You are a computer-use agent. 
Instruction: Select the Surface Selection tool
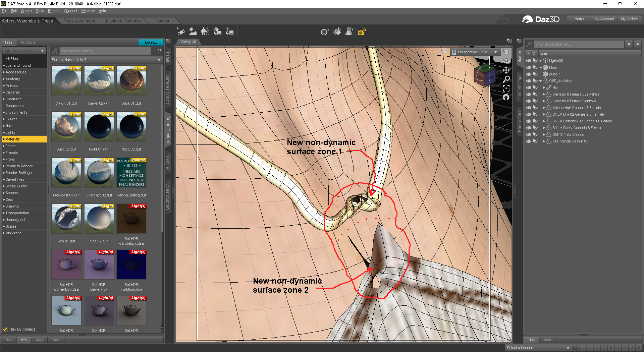click(x=337, y=32)
